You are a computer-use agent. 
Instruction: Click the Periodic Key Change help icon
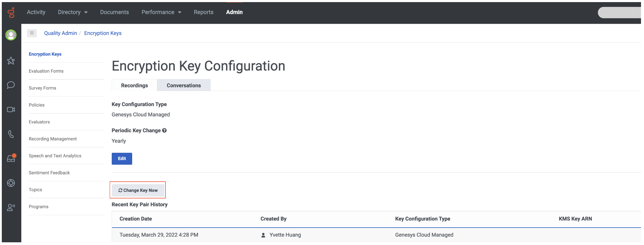tap(164, 130)
